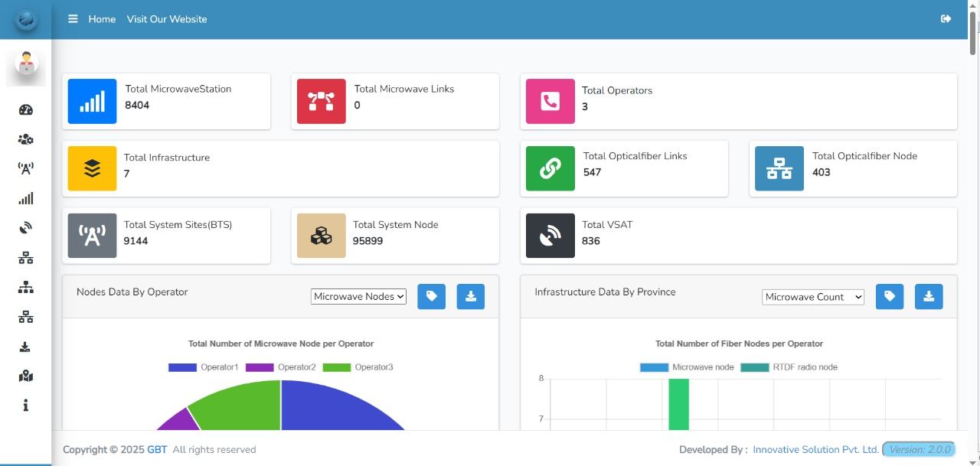Open the download icon in the sidebar
This screenshot has height=466, width=980.
point(25,347)
